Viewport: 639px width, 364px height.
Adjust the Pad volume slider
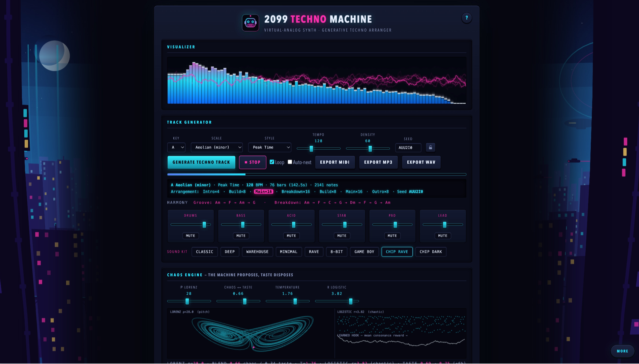click(x=392, y=224)
